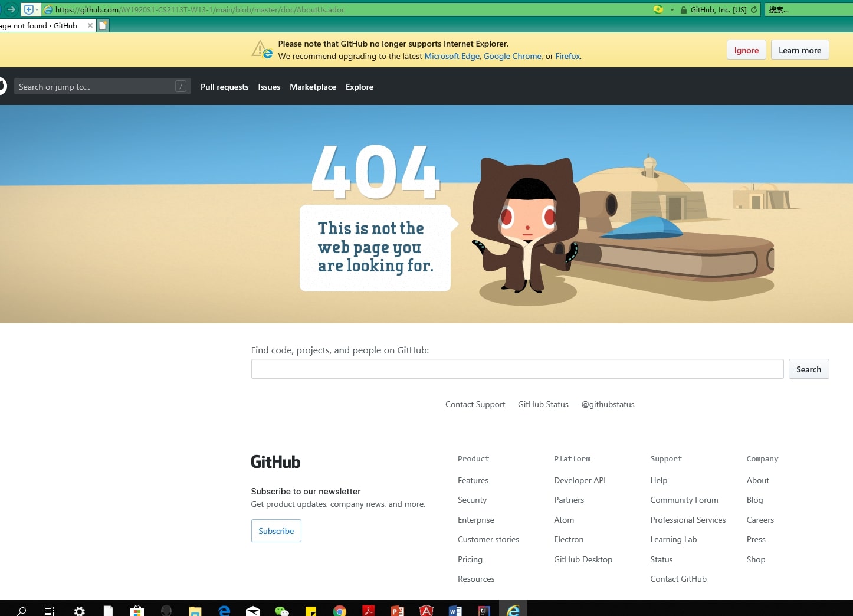Open the Adobe Acrobat PDF icon on taskbar

[369, 611]
